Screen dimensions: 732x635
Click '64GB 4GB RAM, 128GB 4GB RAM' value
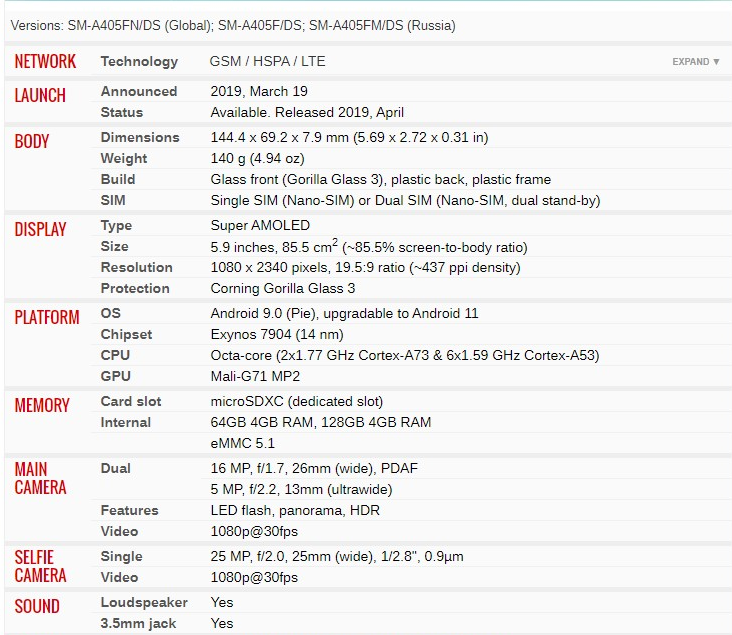pos(321,422)
